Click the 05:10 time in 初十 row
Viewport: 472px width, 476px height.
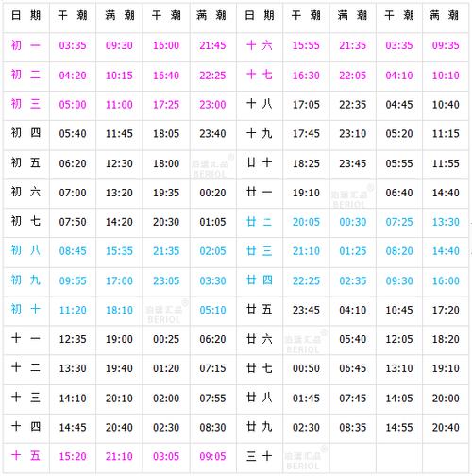(212, 310)
